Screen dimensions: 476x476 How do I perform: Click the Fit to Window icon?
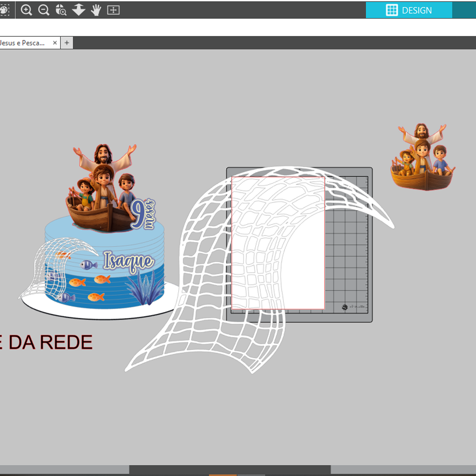pos(113,10)
